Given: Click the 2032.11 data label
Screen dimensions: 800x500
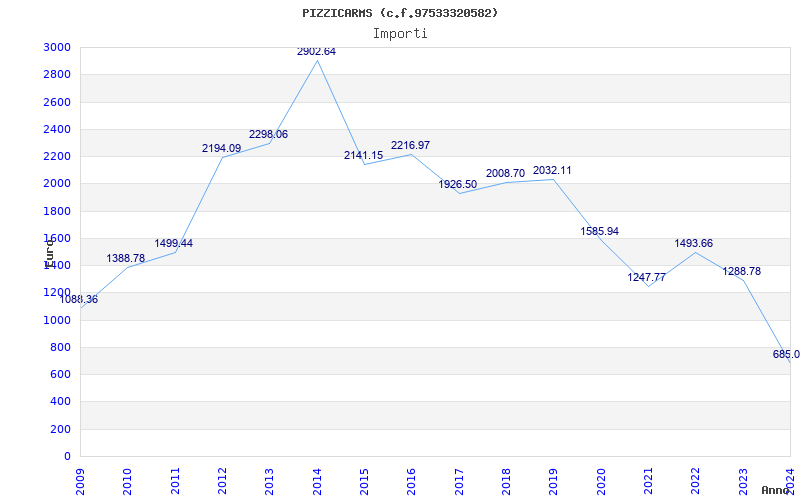Looking at the screenshot, I should pos(552,170).
